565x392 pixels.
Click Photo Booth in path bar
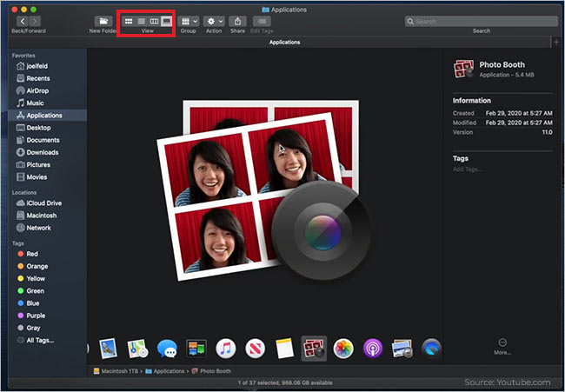[x=211, y=371]
